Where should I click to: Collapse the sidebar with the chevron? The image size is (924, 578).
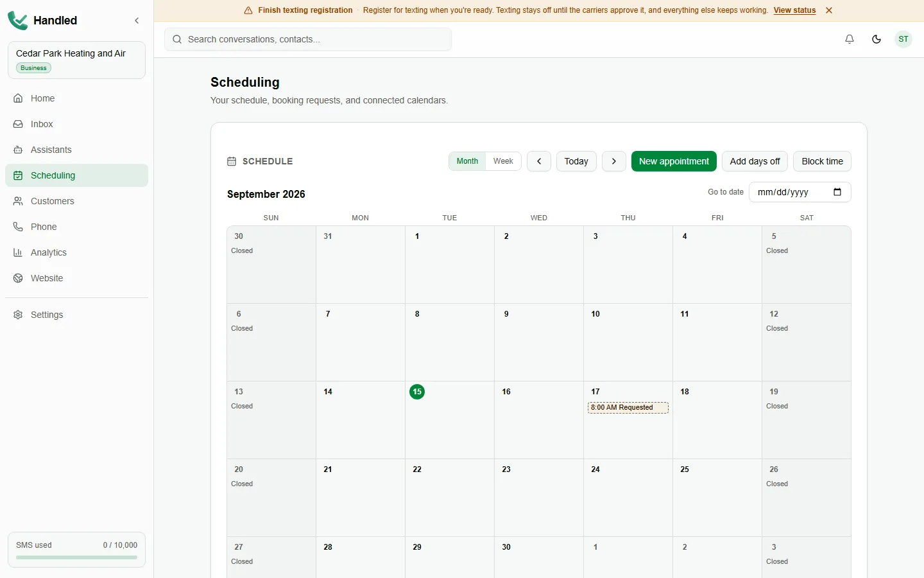coord(137,21)
